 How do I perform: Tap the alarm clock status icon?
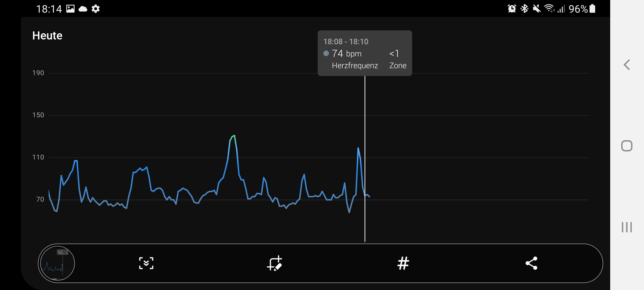point(512,9)
